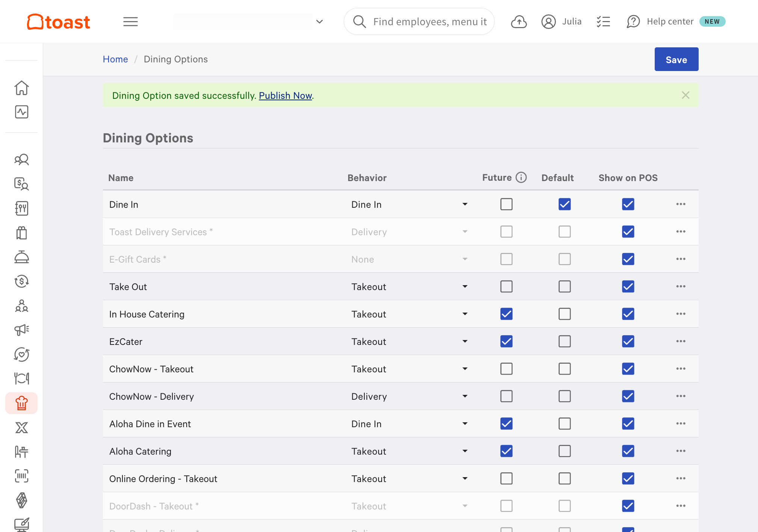Open the heart loyalty sidebar icon
Image resolution: width=758 pixels, height=532 pixels.
coord(21,354)
